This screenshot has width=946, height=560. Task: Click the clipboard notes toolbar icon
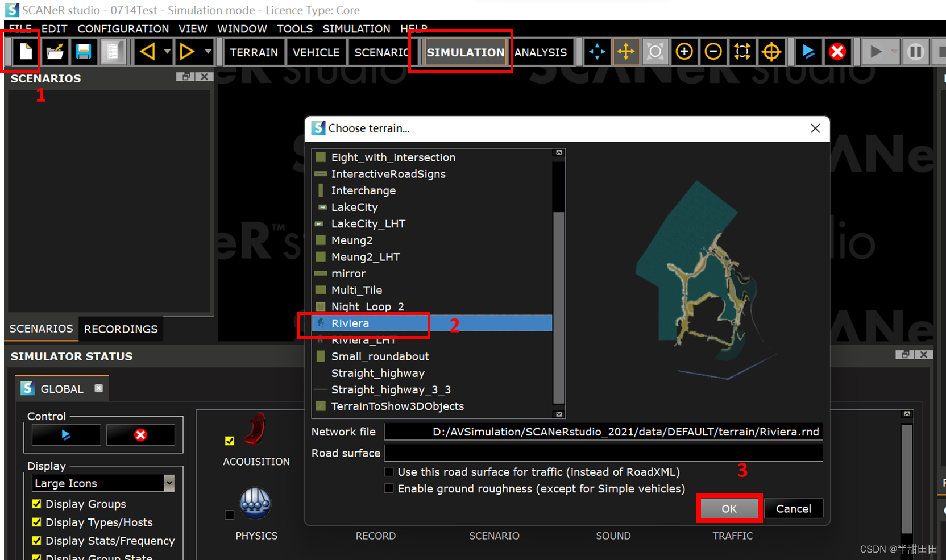click(113, 52)
